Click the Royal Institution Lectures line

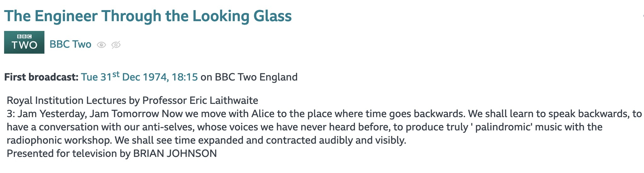tap(132, 100)
